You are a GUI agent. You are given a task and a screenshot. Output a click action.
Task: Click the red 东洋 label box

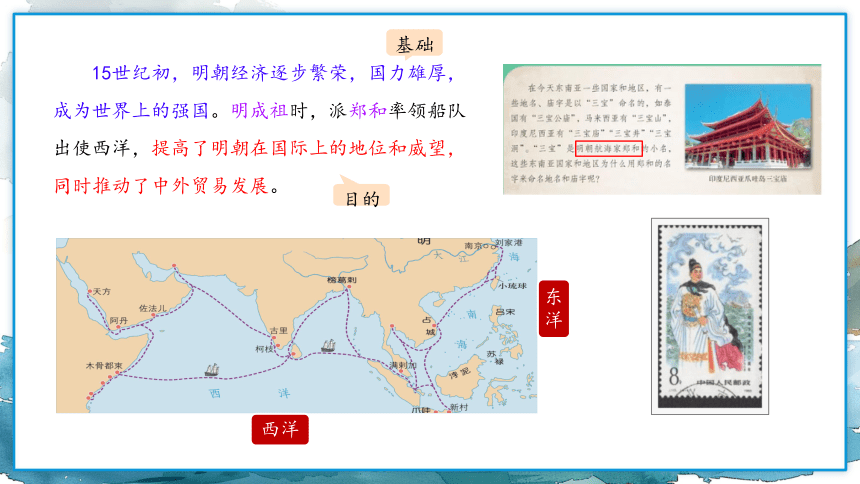(x=554, y=308)
